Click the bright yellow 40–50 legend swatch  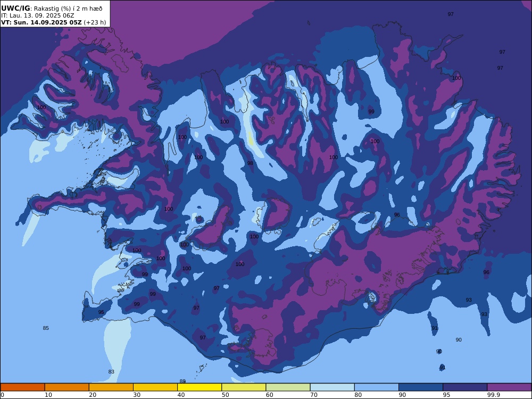199,387
